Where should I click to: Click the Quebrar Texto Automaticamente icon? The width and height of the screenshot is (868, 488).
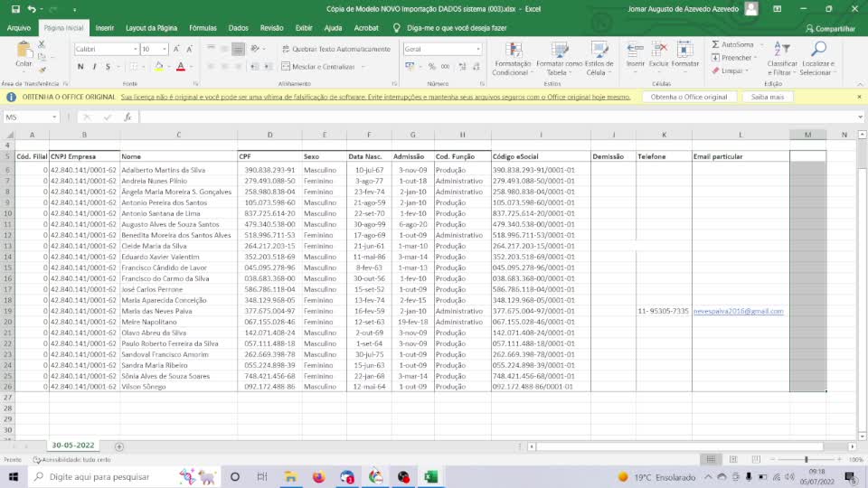(286, 49)
